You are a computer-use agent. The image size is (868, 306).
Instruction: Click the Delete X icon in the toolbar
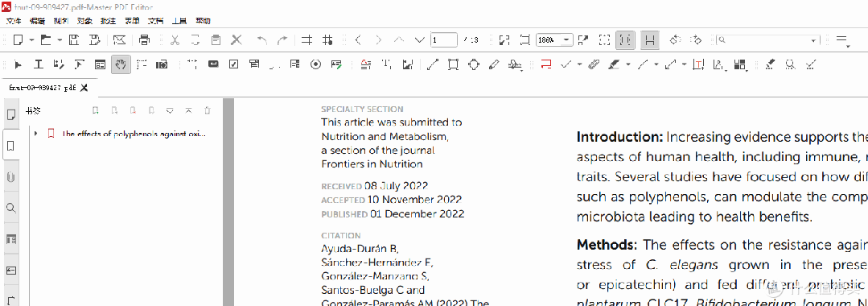click(x=237, y=40)
